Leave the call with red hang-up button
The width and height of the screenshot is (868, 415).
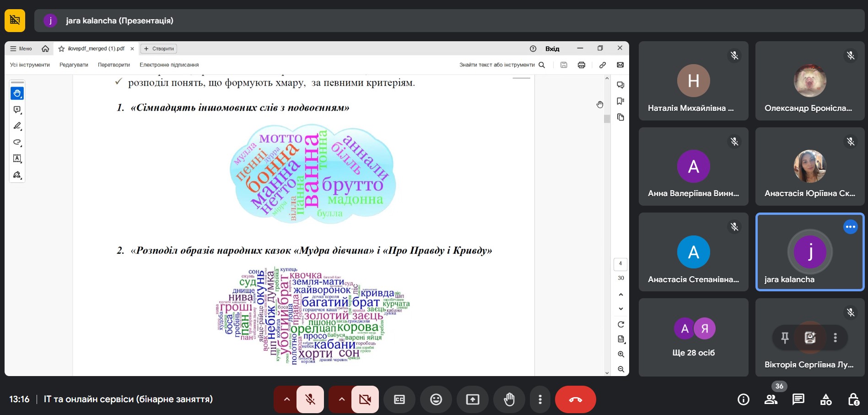[x=576, y=399]
